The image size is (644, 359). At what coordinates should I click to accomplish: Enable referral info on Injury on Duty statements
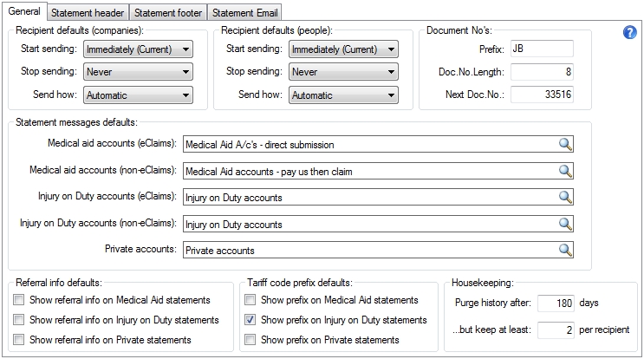(x=18, y=320)
